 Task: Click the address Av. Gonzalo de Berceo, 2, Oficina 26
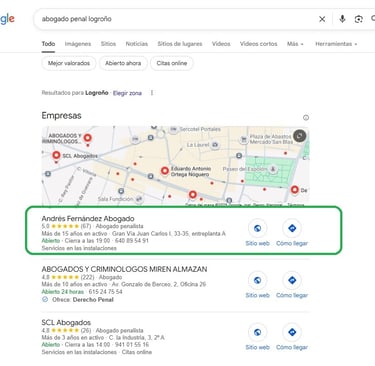tap(159, 284)
